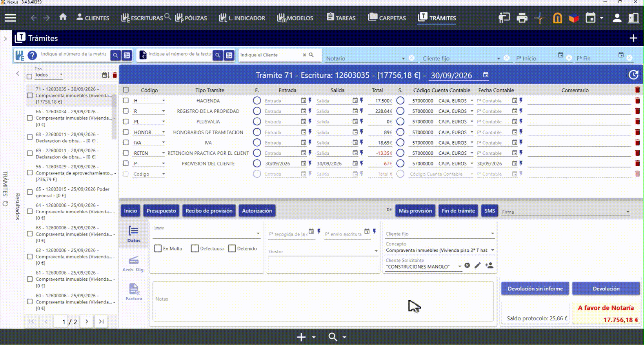Open the hamburger main menu

(x=10, y=18)
